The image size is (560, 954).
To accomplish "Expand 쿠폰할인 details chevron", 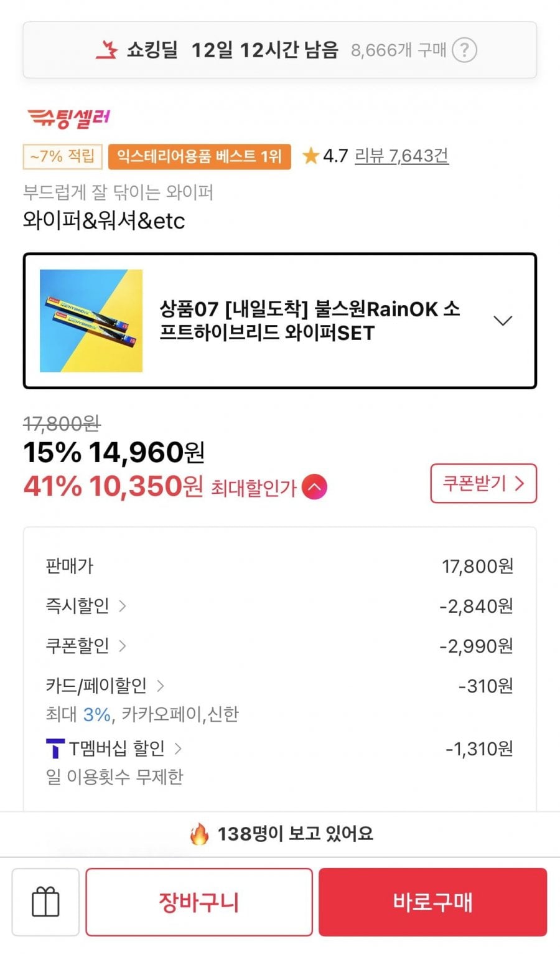I will pos(123,646).
